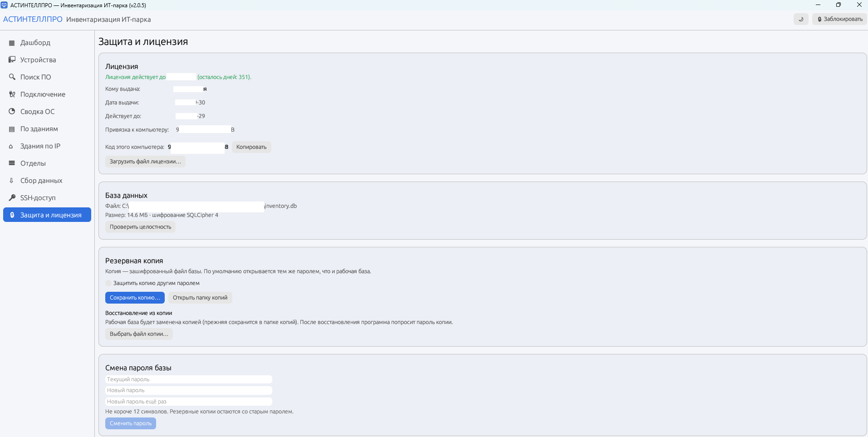Image resolution: width=868 pixels, height=437 pixels.
Task: Select the Поиск ПО magnifier icon
Action: pos(12,77)
